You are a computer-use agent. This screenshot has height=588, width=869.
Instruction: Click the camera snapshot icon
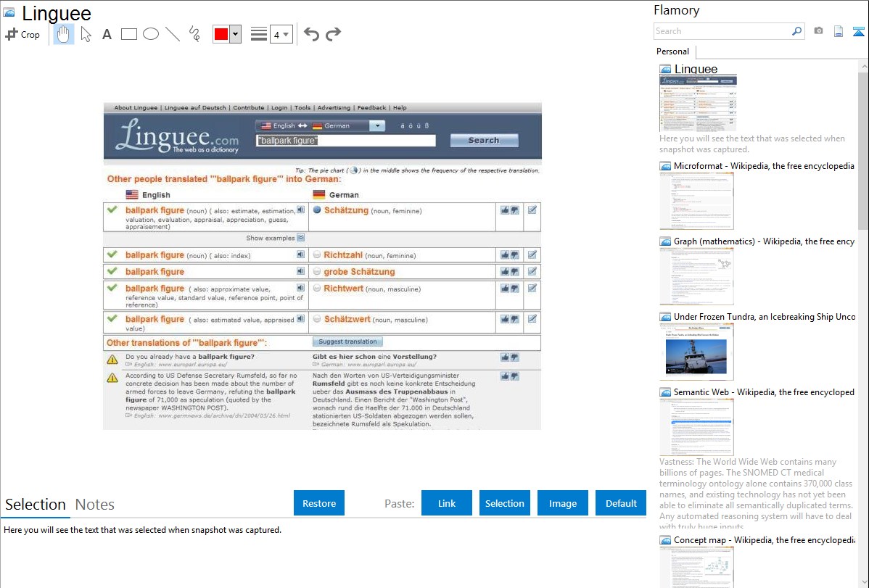[x=818, y=31]
